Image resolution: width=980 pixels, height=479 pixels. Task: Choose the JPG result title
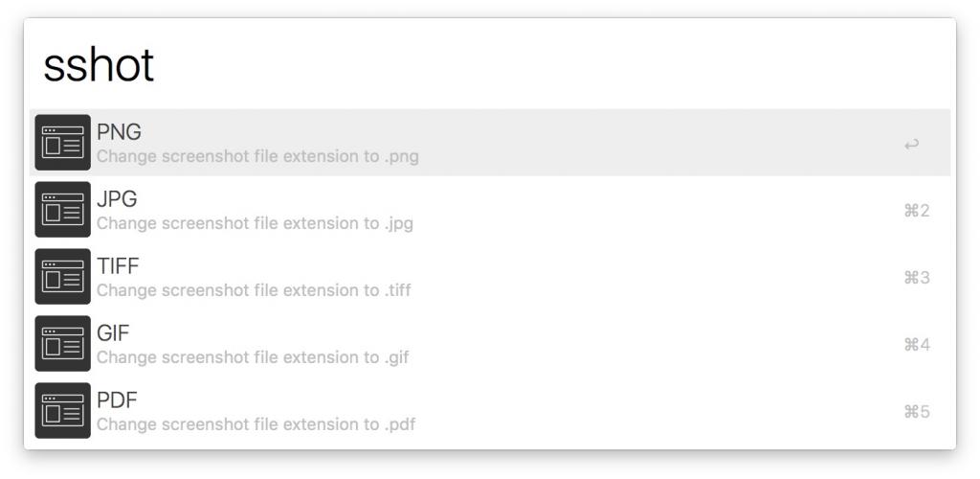[x=117, y=199]
